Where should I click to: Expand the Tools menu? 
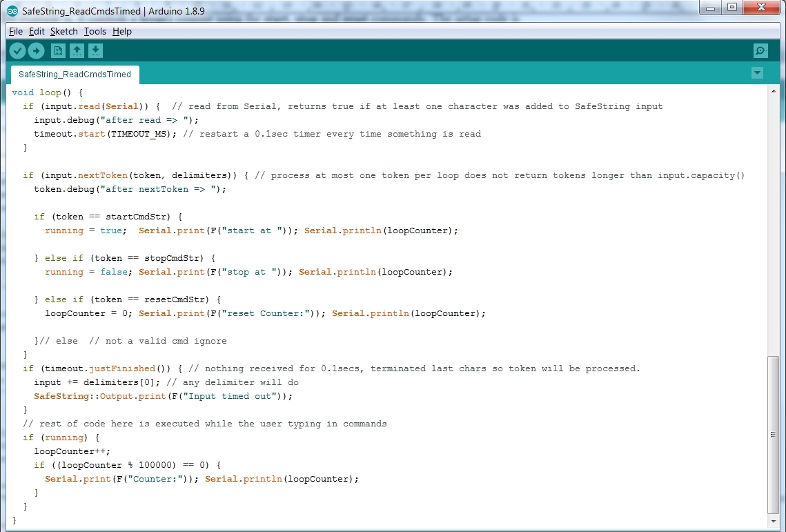(x=95, y=31)
